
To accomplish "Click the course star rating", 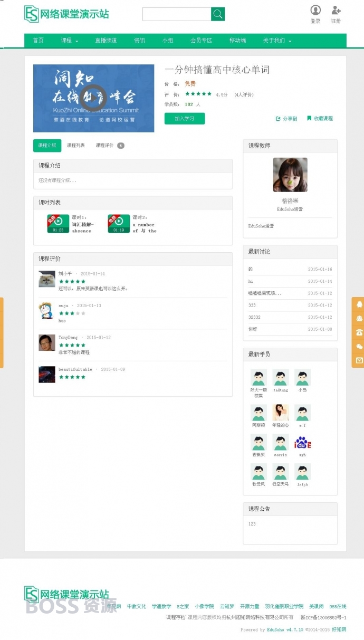I will coord(198,94).
